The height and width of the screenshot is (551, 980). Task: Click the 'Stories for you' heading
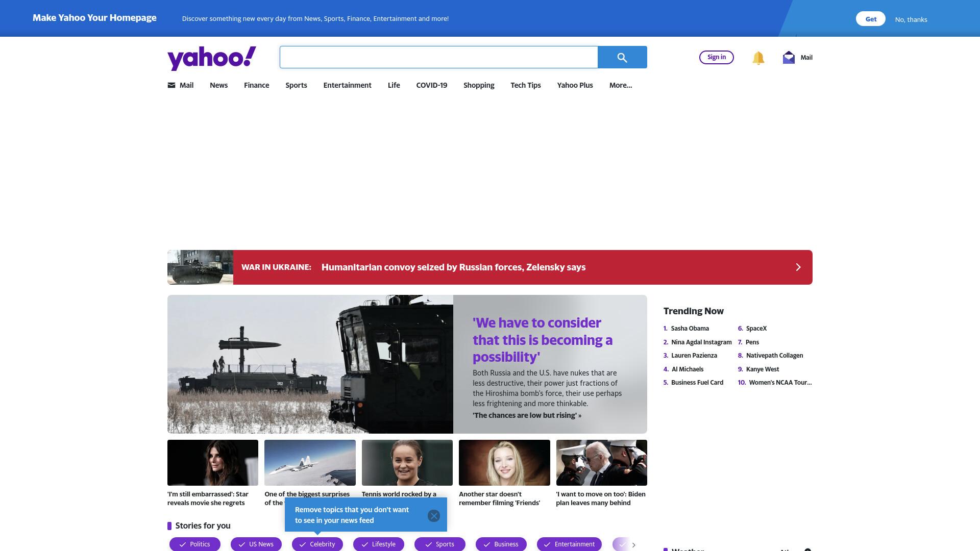203,526
